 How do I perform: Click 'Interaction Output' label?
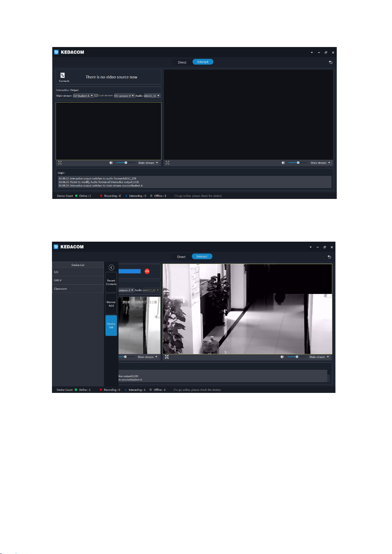67,90
